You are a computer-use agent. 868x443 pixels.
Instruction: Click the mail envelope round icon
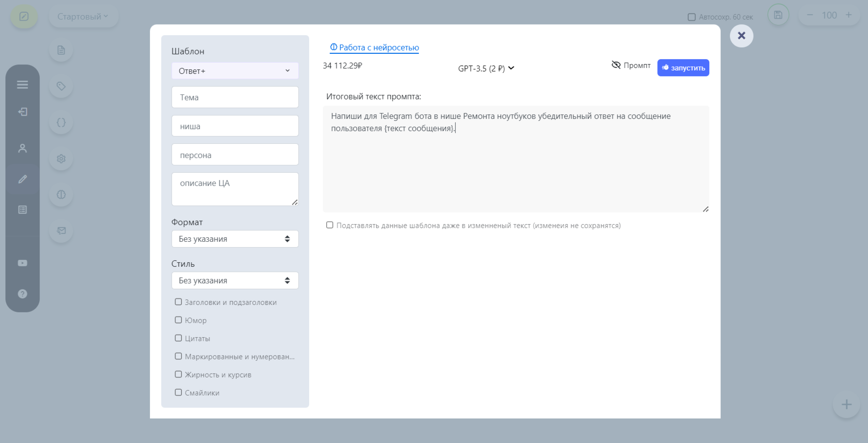[61, 231]
